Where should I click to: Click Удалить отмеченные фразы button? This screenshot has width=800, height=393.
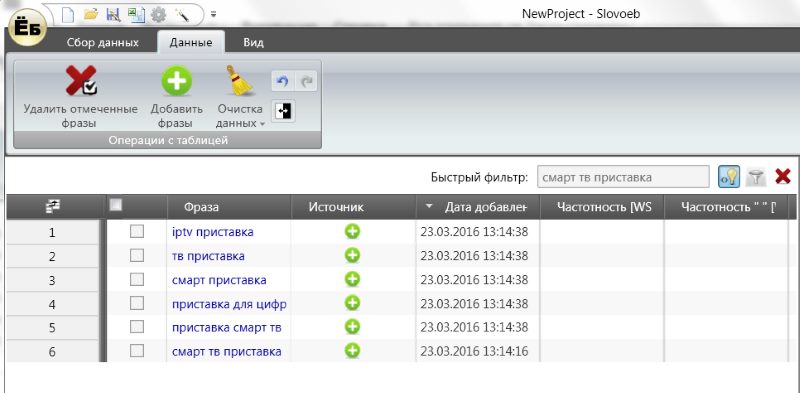(81, 97)
